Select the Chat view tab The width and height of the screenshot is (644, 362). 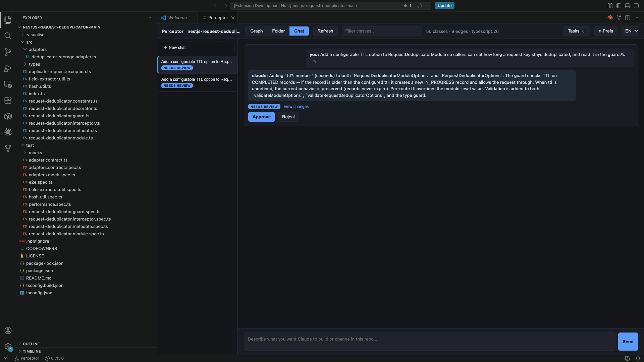click(299, 31)
